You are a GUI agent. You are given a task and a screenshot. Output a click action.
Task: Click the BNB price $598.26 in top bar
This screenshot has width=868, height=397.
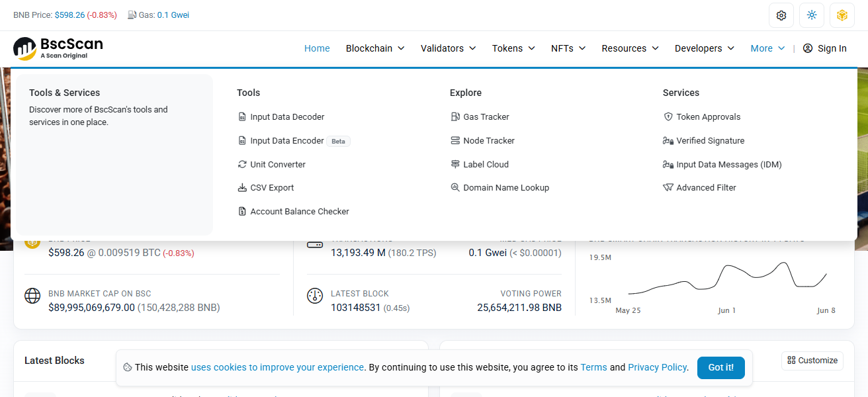click(x=69, y=15)
